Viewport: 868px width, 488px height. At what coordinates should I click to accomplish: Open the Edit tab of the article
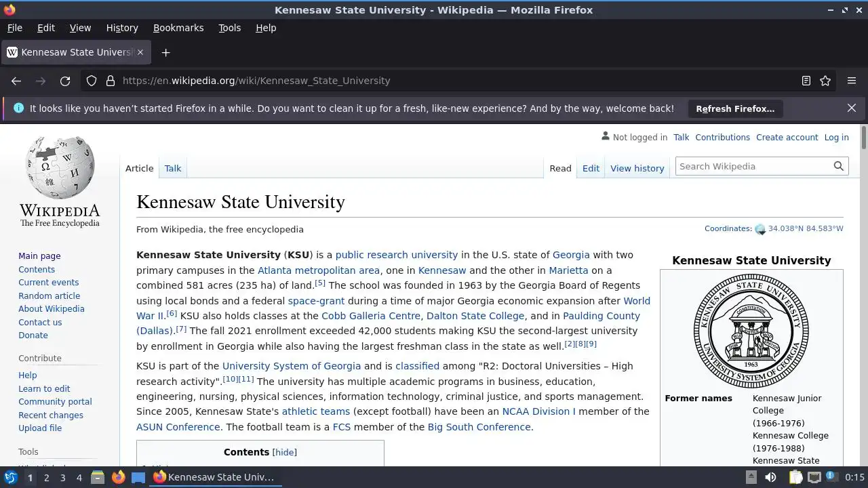pyautogui.click(x=591, y=168)
